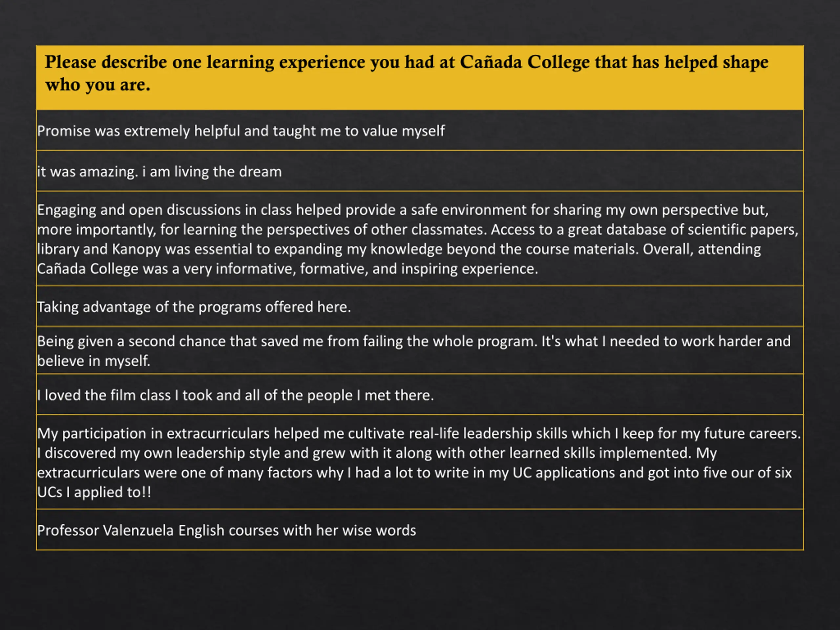Viewport: 840px width, 630px height.
Task: Click the 'Taking advantage of the programs' row
Action: point(420,306)
